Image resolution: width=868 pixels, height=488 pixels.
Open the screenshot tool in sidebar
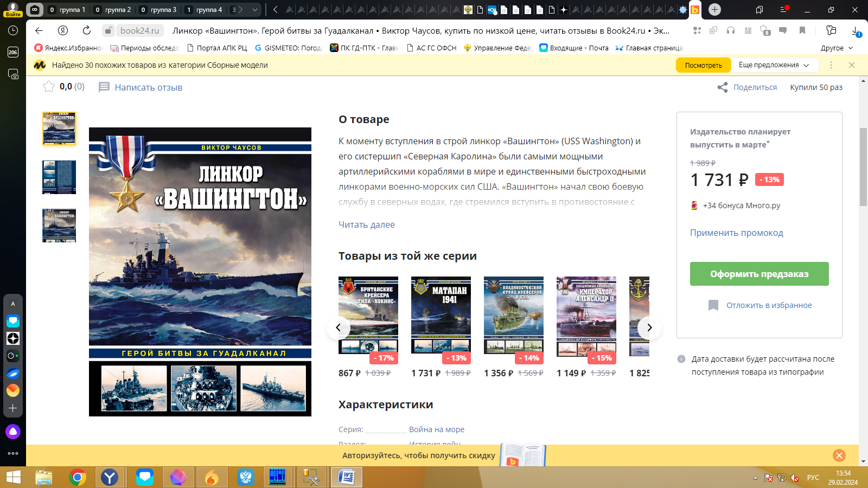pyautogui.click(x=13, y=74)
